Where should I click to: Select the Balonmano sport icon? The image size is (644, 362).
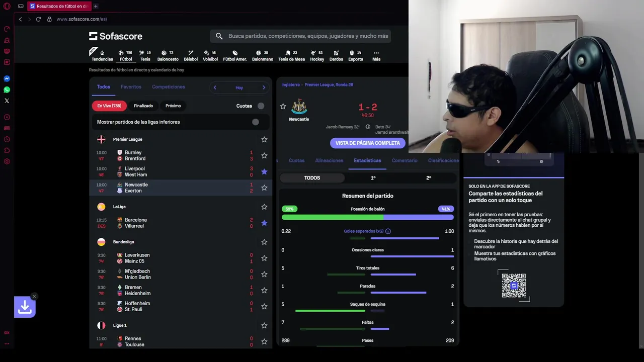click(x=263, y=55)
